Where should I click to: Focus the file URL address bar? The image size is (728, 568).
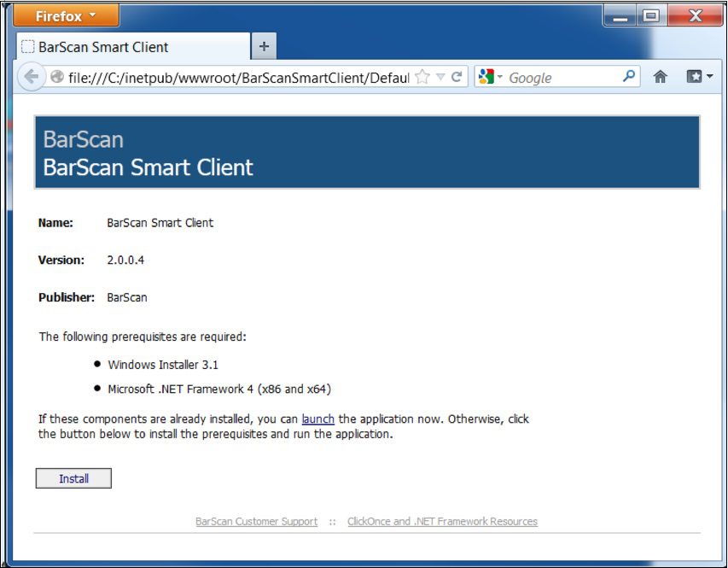click(x=239, y=77)
